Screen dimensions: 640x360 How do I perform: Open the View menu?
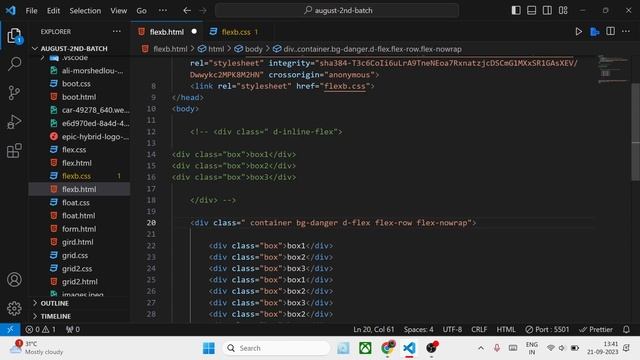(118, 11)
